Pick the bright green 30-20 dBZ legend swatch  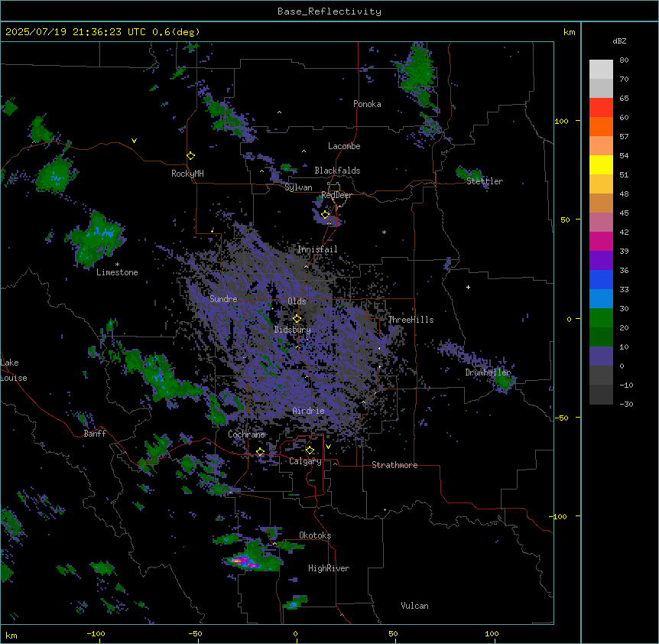(601, 318)
